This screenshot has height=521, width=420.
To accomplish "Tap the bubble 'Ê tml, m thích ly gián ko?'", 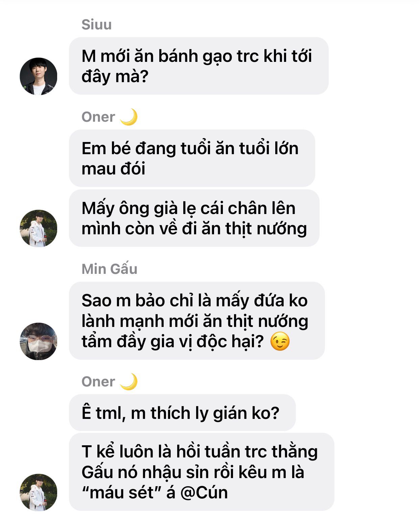I will click(x=182, y=413).
